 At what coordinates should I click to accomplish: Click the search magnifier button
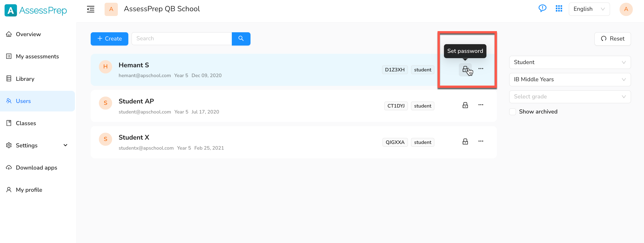[241, 39]
